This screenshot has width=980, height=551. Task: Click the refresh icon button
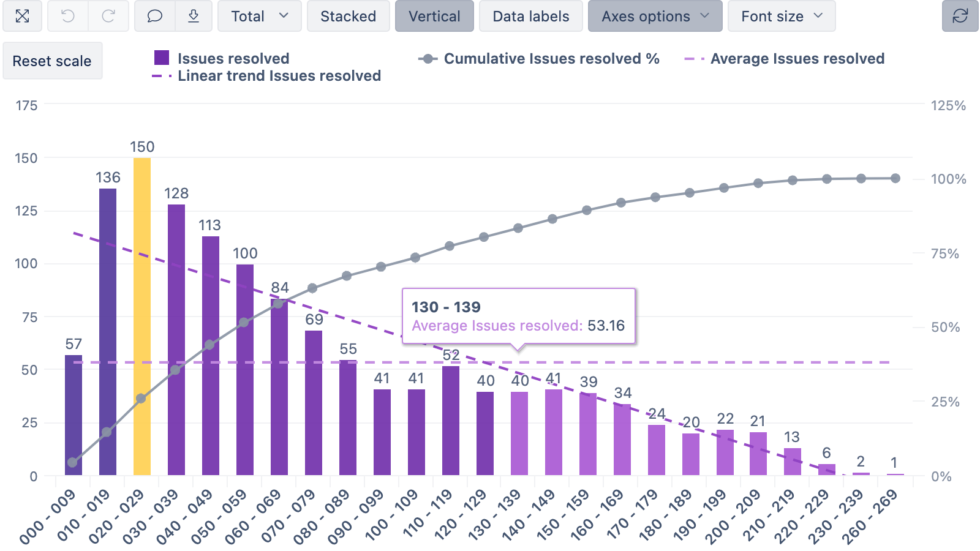960,17
